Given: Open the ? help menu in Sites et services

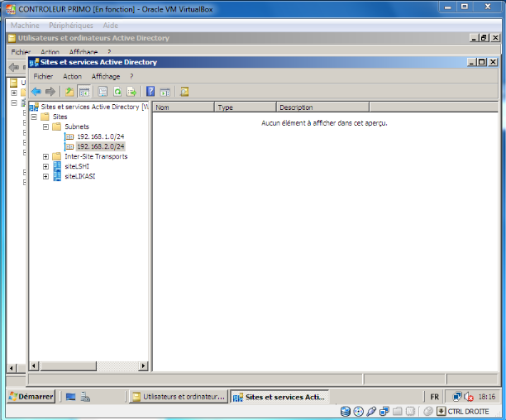Looking at the screenshot, I should [x=131, y=76].
